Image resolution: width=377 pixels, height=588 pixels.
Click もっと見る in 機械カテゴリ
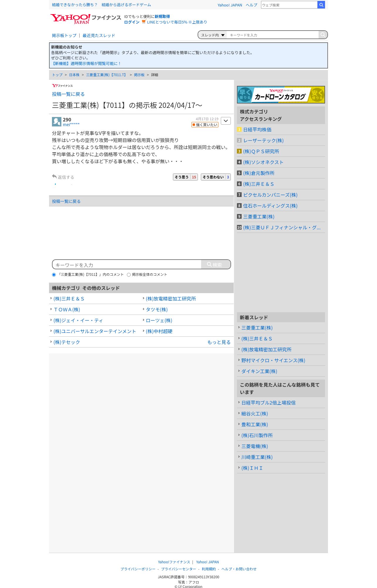pos(219,342)
